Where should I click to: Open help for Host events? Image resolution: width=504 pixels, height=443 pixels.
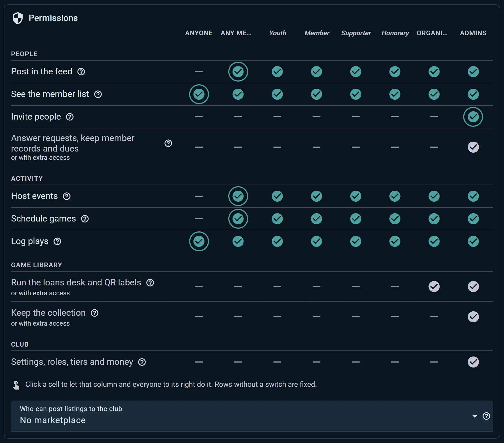pos(67,196)
